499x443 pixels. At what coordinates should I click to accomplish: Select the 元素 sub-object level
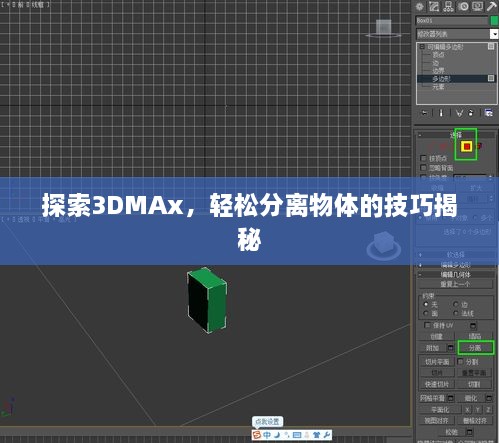click(x=438, y=87)
